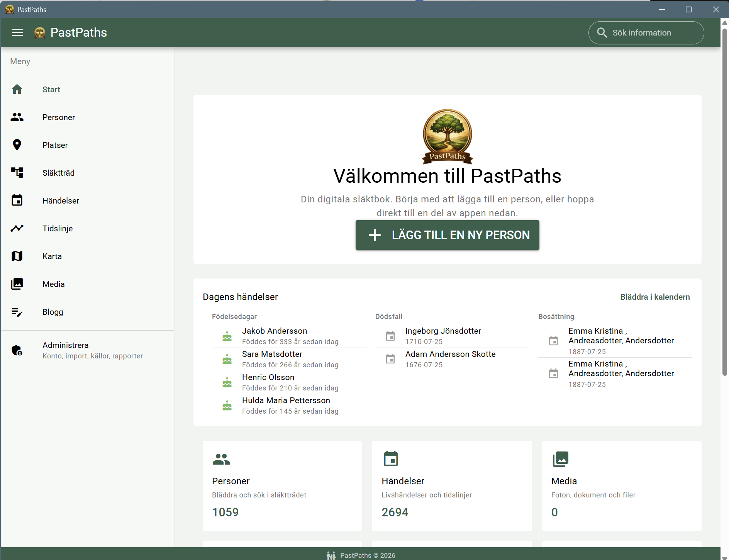
Task: Open Personer in the side menu
Action: coord(87,117)
